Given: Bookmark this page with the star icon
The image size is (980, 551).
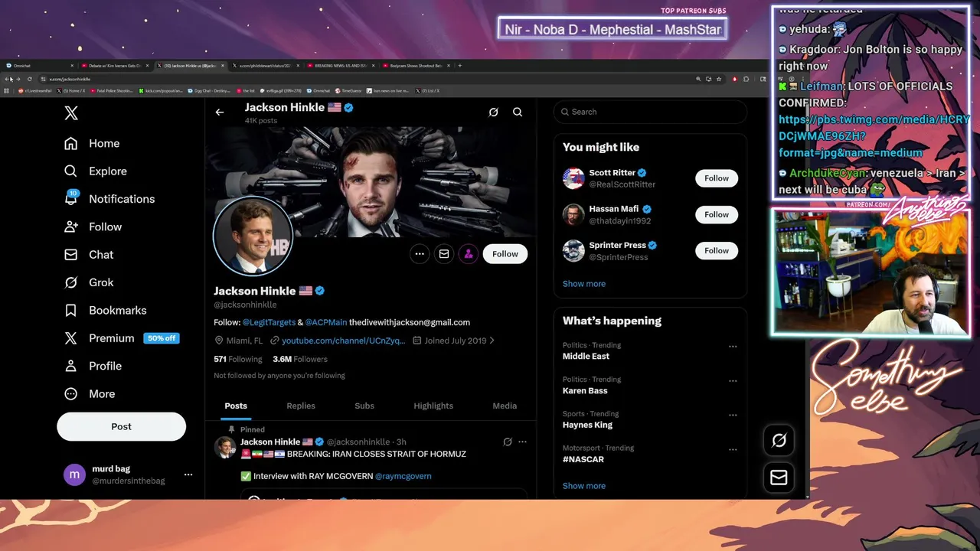Looking at the screenshot, I should (x=719, y=79).
